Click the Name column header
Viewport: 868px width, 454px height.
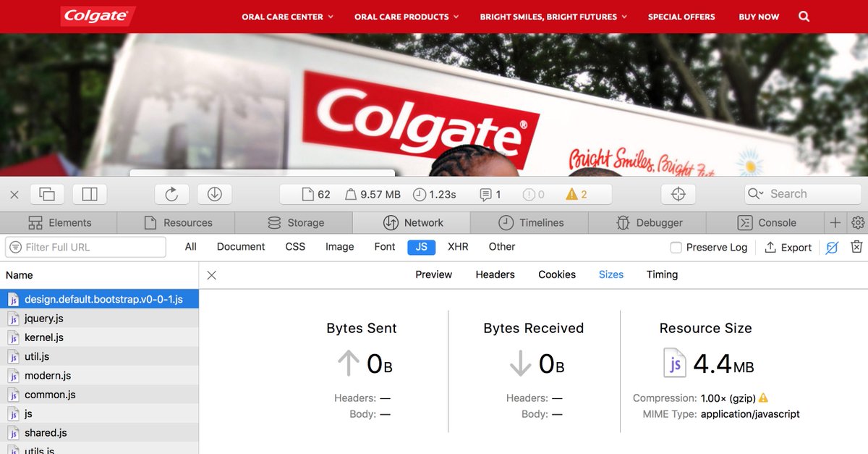99,275
